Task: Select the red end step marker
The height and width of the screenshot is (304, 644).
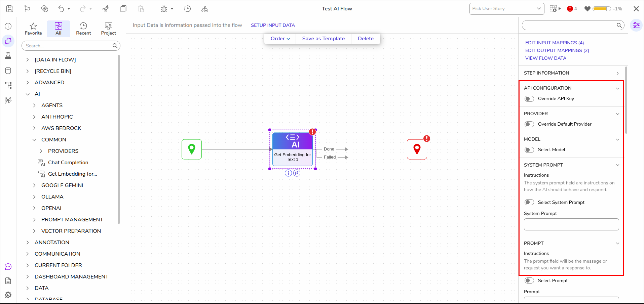Action: pyautogui.click(x=417, y=149)
